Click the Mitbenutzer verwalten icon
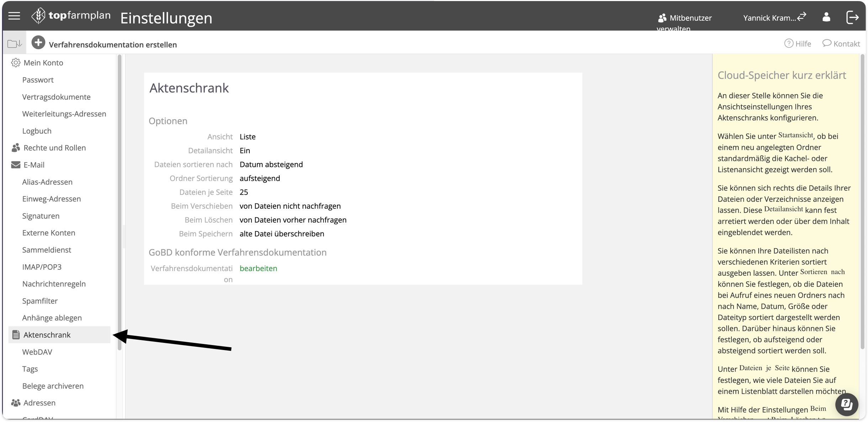868x423 pixels. pos(662,18)
